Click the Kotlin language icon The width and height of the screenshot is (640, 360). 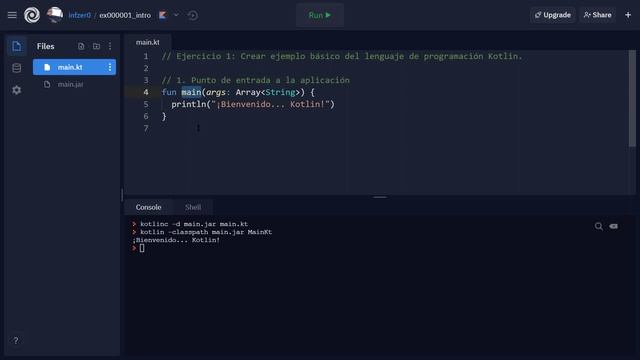(163, 15)
